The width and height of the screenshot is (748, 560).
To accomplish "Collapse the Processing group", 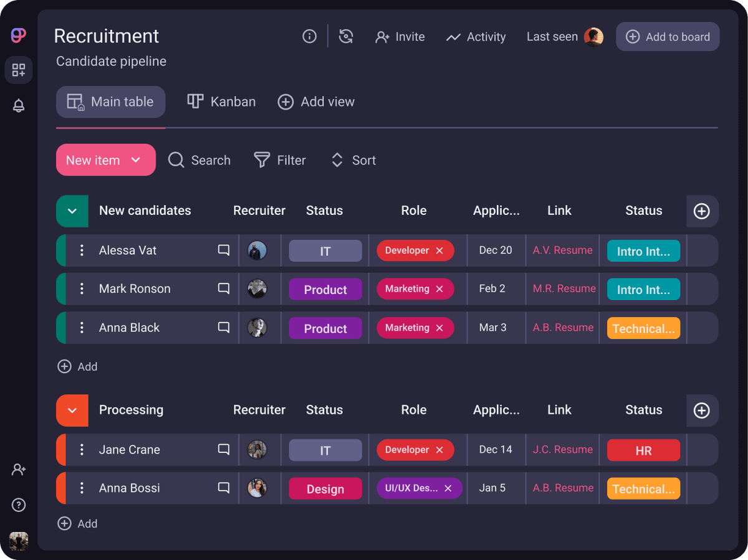I will click(72, 411).
